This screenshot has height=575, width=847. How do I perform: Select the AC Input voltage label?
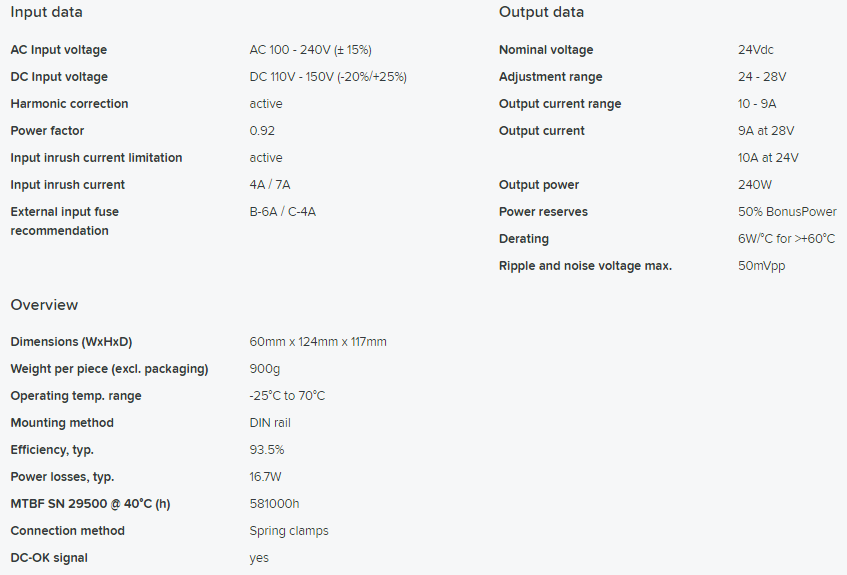[59, 50]
